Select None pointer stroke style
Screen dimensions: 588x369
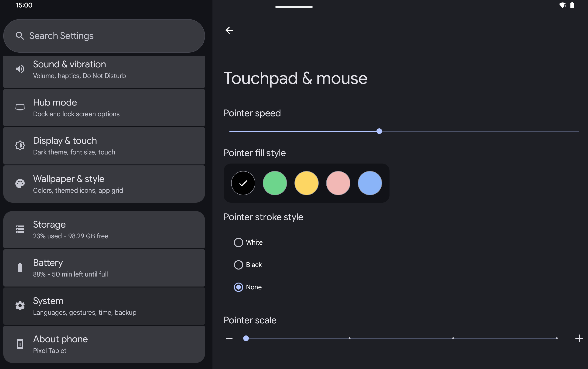pyautogui.click(x=238, y=287)
